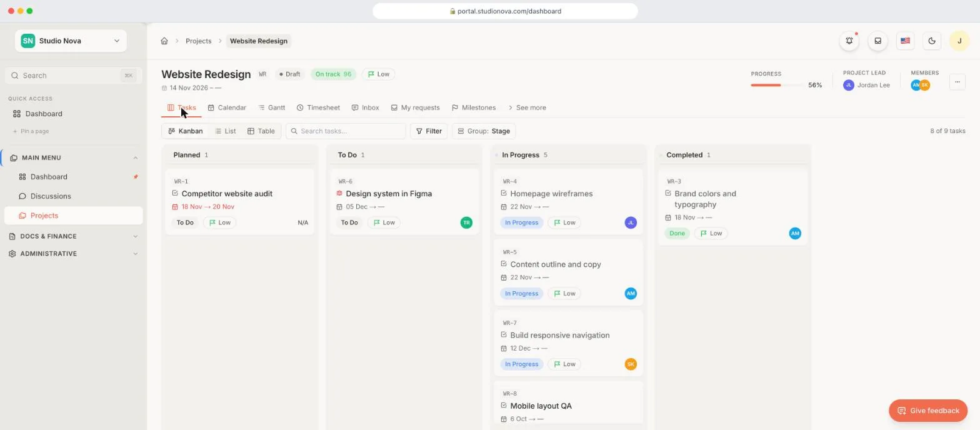Toggle checkbox on Homepage wireframes task
This screenshot has width=980, height=430.
pyautogui.click(x=504, y=193)
